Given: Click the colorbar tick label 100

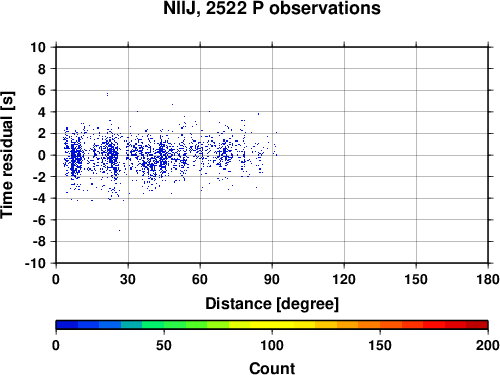Looking at the screenshot, I should [x=272, y=345].
